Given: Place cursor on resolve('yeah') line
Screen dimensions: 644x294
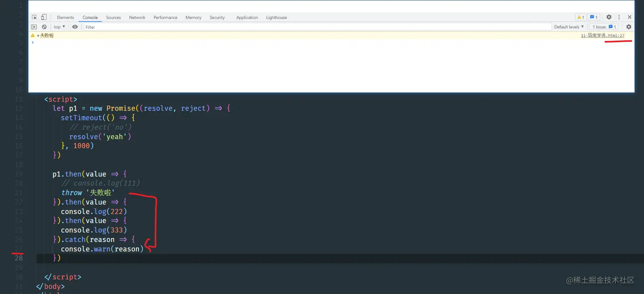Looking at the screenshot, I should (101, 137).
